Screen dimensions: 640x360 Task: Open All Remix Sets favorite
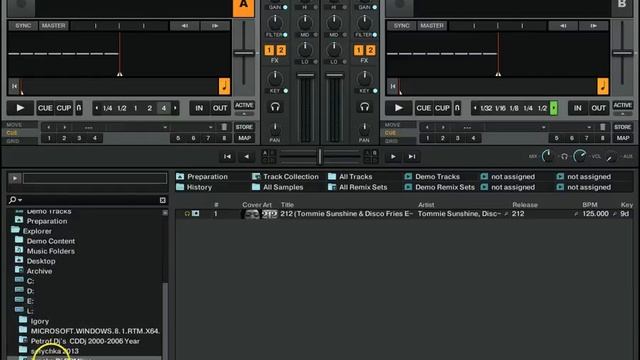coord(358,187)
